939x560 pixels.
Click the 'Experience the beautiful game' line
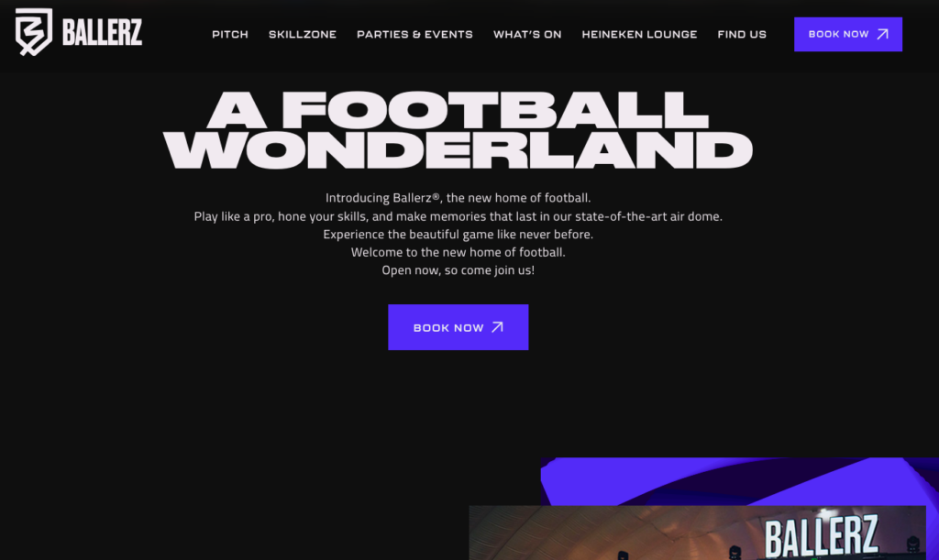point(458,234)
